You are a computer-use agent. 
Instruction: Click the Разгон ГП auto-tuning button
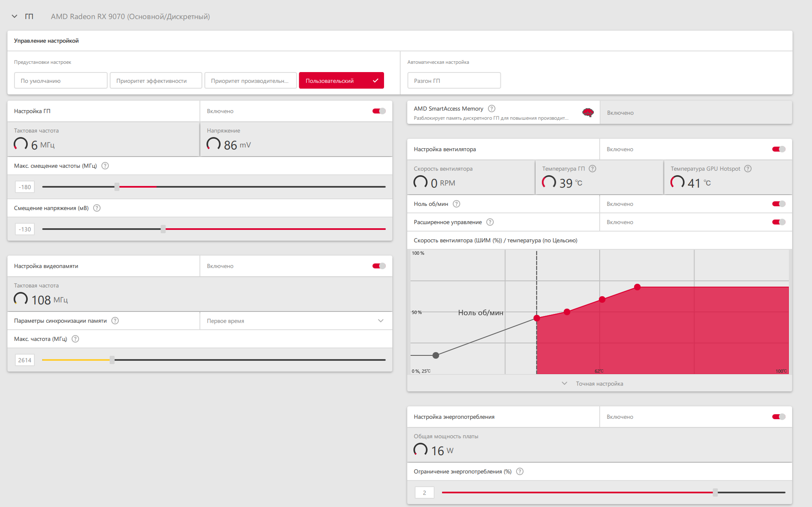click(454, 80)
